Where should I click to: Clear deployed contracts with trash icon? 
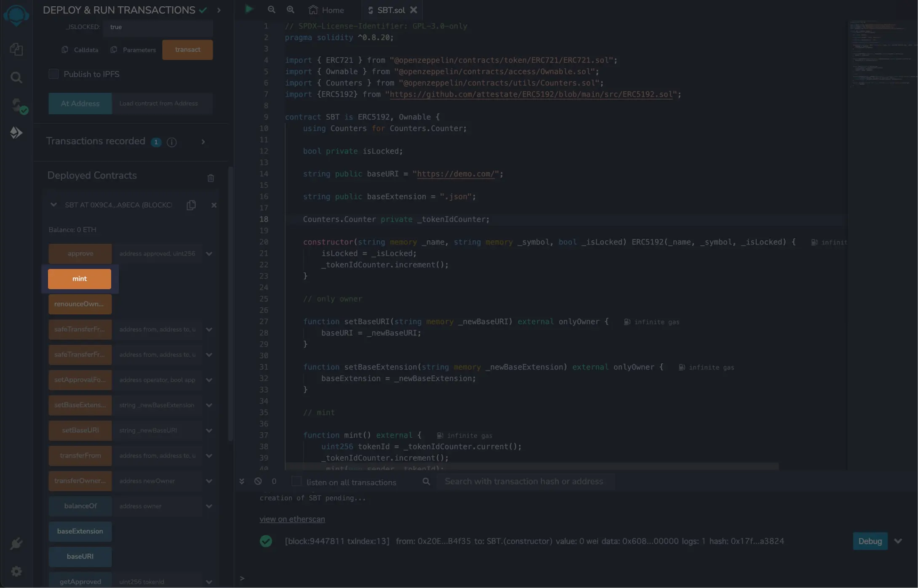211,178
